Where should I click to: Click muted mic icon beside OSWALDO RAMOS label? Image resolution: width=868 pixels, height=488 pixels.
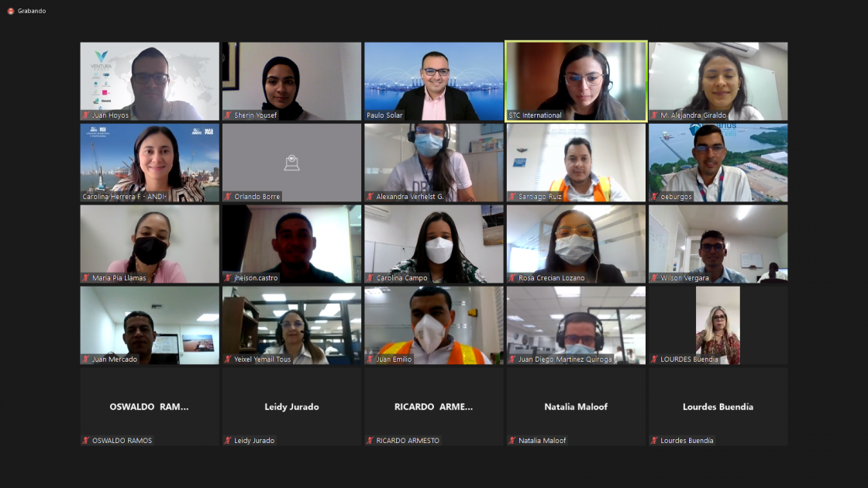click(x=86, y=441)
